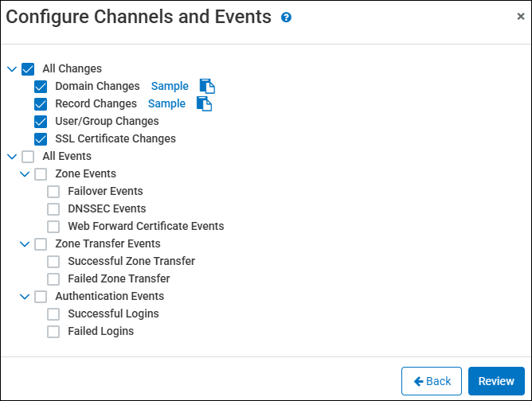
Task: Check the DNSSEC Events option
Action: click(x=54, y=209)
